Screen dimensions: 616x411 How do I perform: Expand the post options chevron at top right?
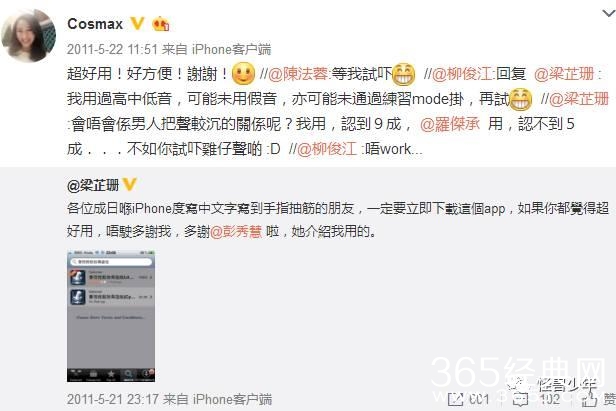click(609, 14)
